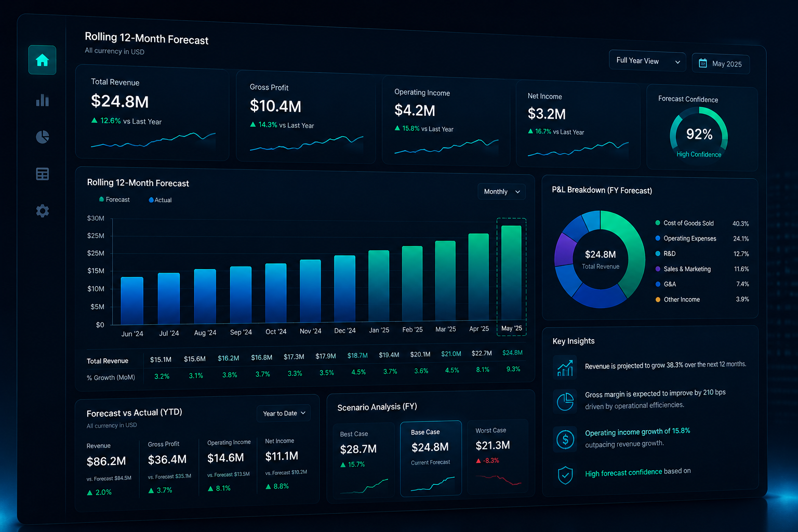
Task: Click the 92% Forecast Confidence gauge
Action: (x=699, y=133)
